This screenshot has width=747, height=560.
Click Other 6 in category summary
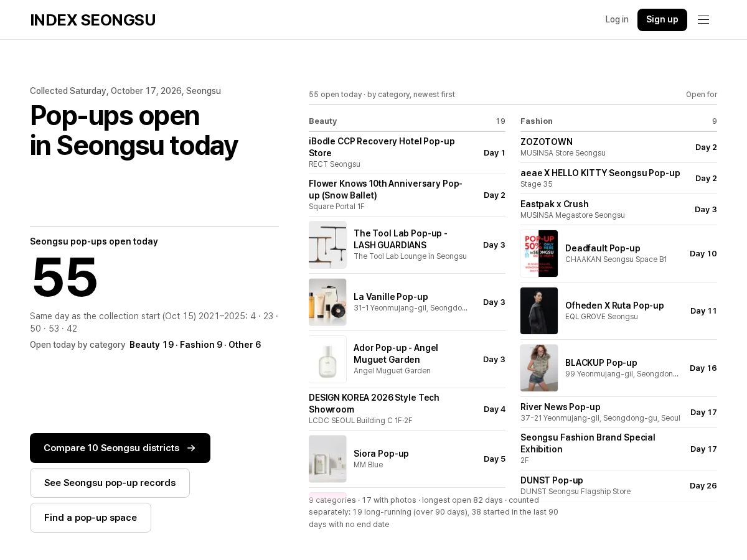click(245, 345)
